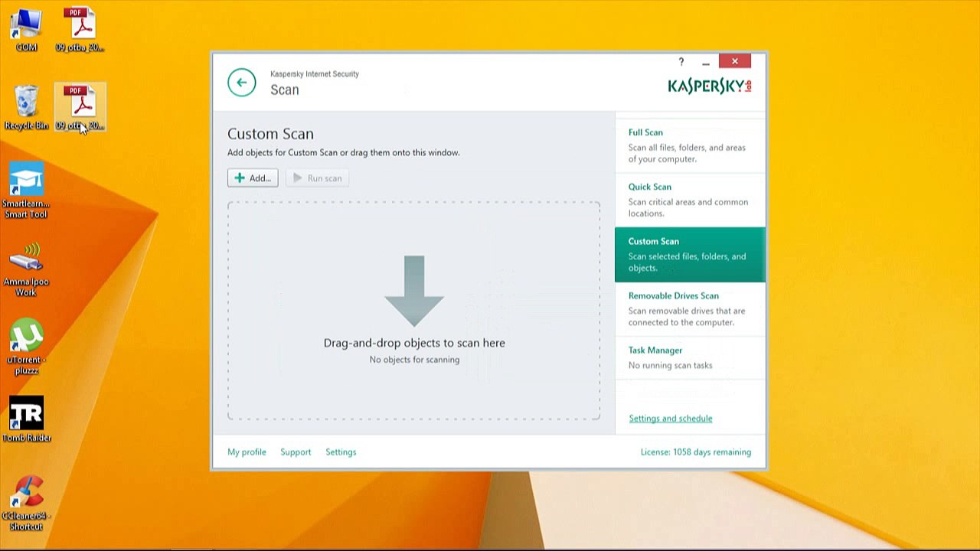Select the Custom Scan option

point(690,254)
